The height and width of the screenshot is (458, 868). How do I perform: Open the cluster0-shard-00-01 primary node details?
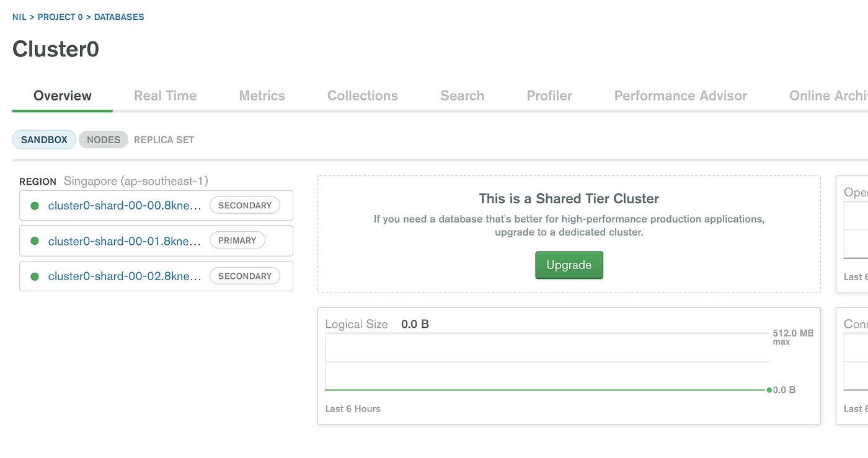(124, 240)
